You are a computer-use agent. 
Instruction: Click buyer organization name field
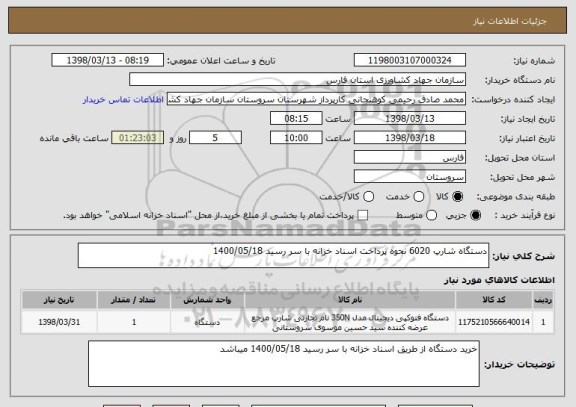pyautogui.click(x=297, y=80)
